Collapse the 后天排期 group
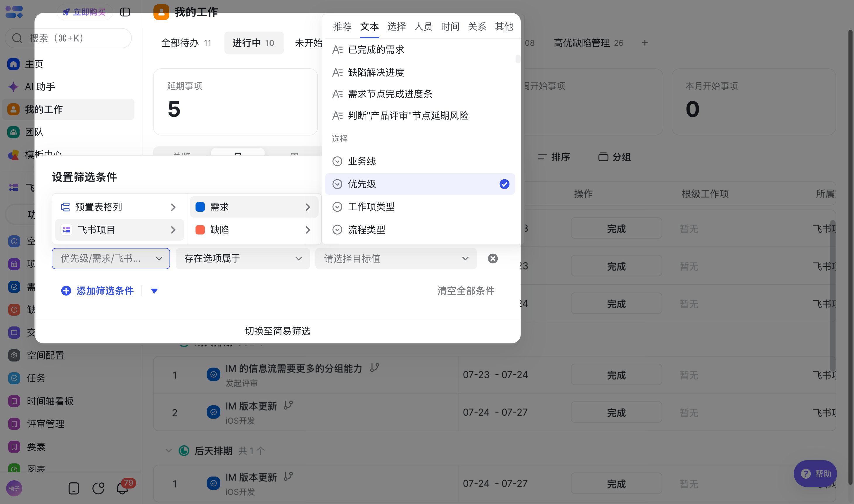The image size is (854, 504). point(169,451)
